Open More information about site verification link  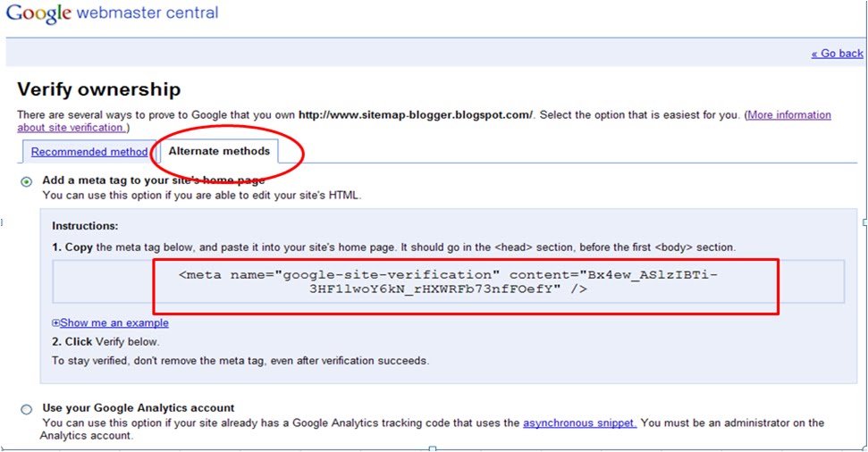[x=788, y=115]
